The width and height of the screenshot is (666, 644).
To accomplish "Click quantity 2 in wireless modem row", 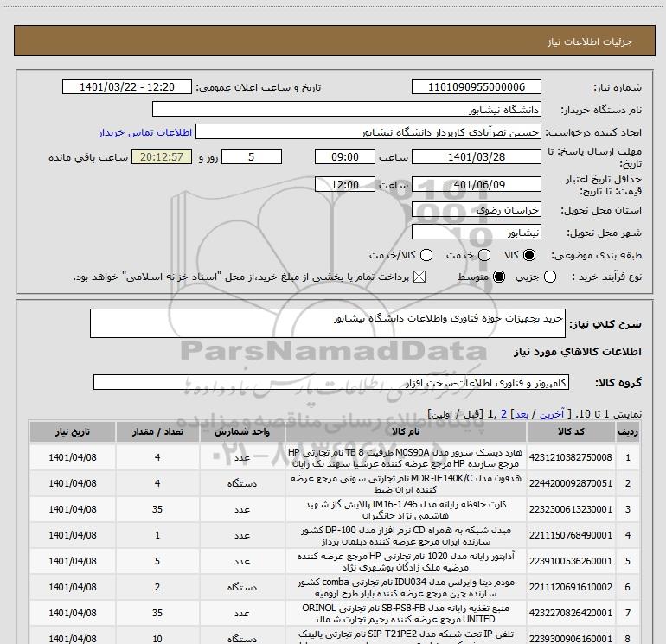I will coord(157,587).
